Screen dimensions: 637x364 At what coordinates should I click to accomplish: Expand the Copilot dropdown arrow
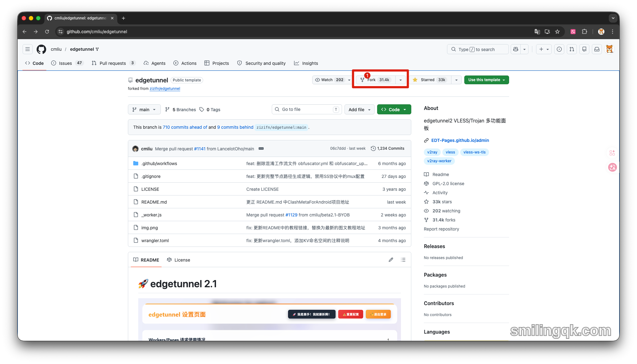point(524,49)
